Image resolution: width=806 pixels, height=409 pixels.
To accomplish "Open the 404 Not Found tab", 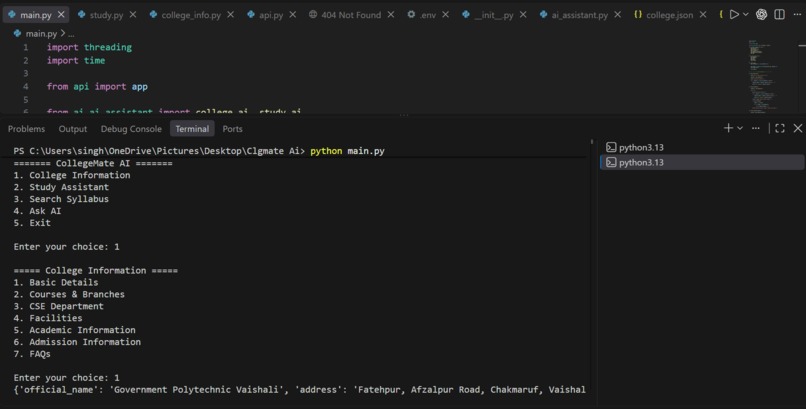I will point(351,15).
